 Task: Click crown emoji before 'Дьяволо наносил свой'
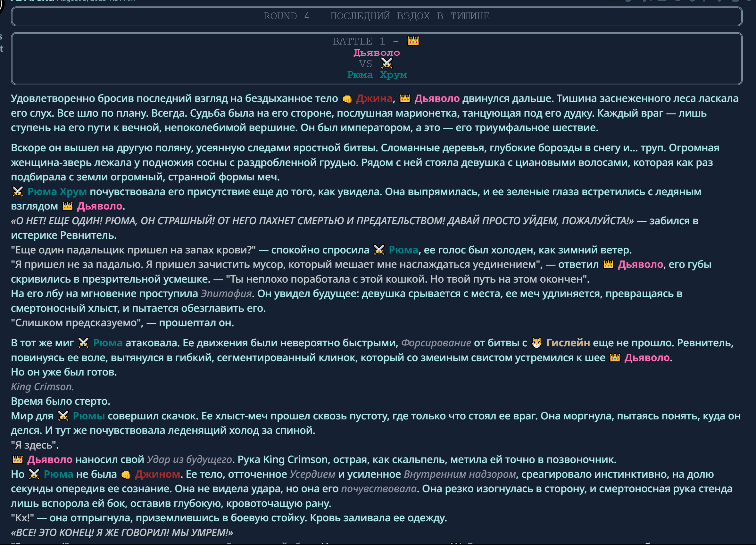tap(18, 460)
